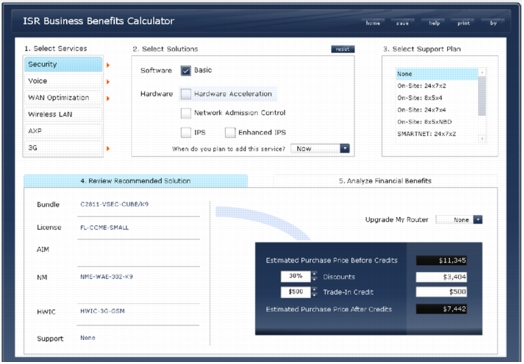The width and height of the screenshot is (524, 364).
Task: Select the Wireless LAN service
Action: [63, 114]
